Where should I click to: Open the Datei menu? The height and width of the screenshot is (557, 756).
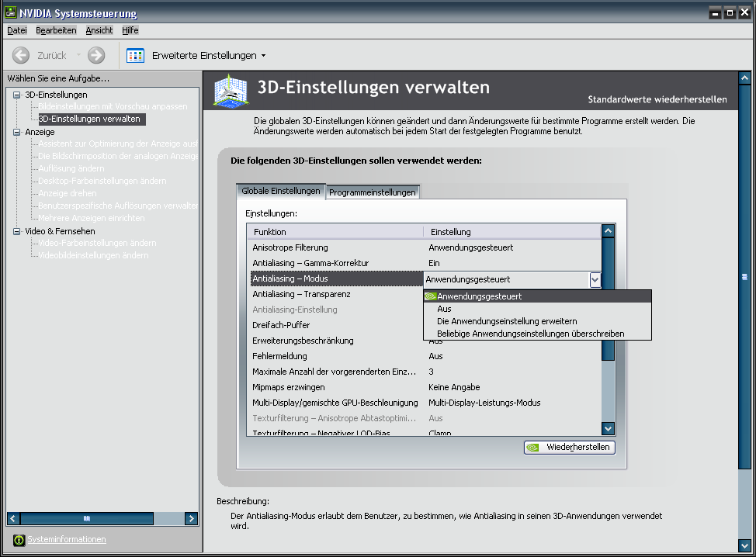point(17,30)
